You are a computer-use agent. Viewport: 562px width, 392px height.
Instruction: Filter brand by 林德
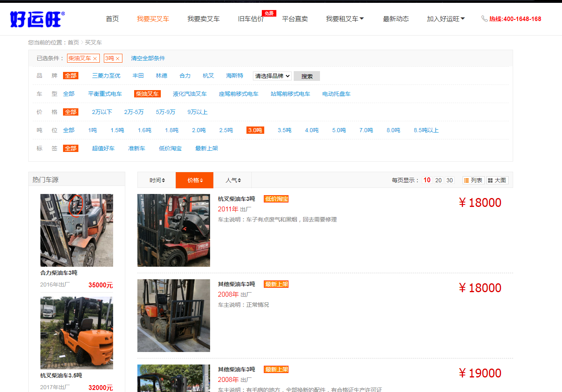pos(162,76)
